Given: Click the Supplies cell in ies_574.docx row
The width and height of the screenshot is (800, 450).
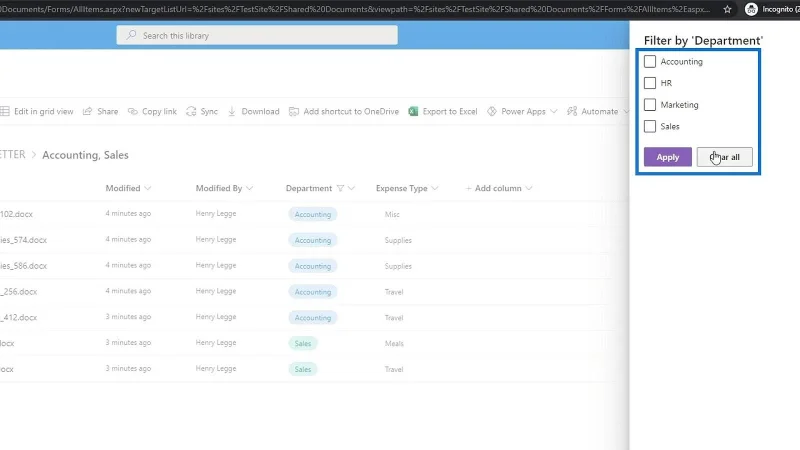Looking at the screenshot, I should click(x=398, y=240).
